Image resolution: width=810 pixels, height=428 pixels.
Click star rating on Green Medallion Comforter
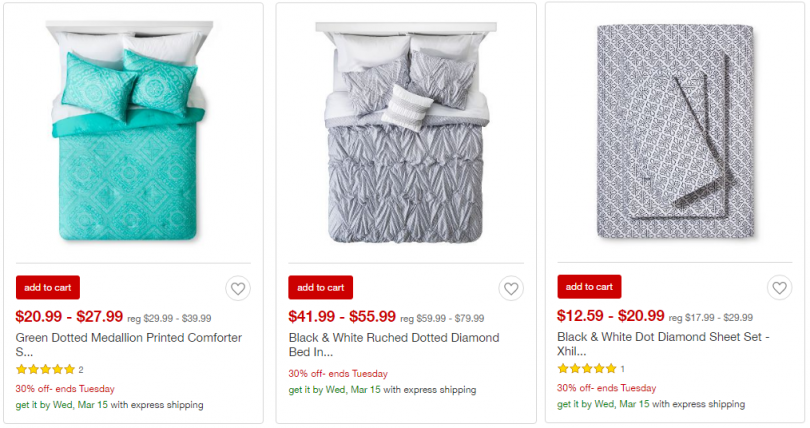coord(45,370)
